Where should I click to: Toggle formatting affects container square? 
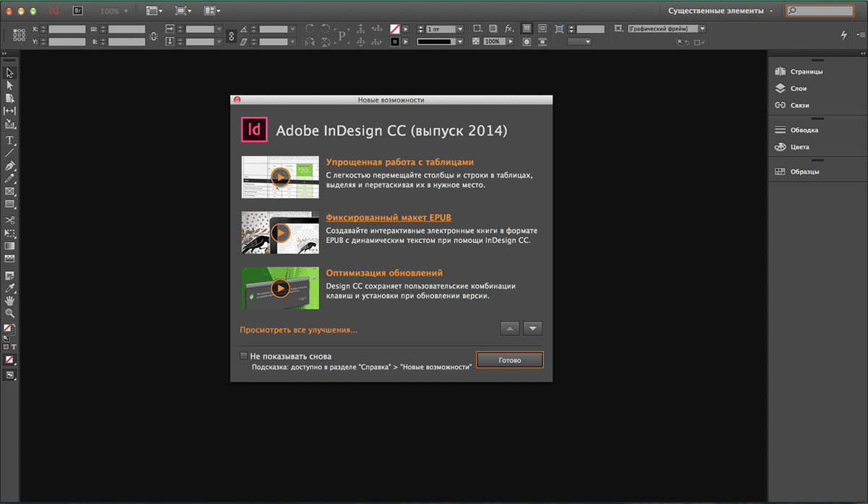(6, 347)
